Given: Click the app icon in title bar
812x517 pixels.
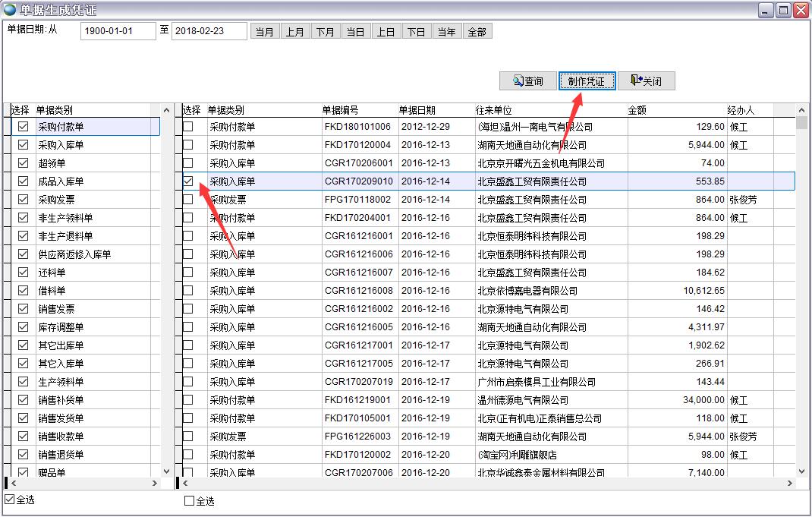Looking at the screenshot, I should (10, 10).
